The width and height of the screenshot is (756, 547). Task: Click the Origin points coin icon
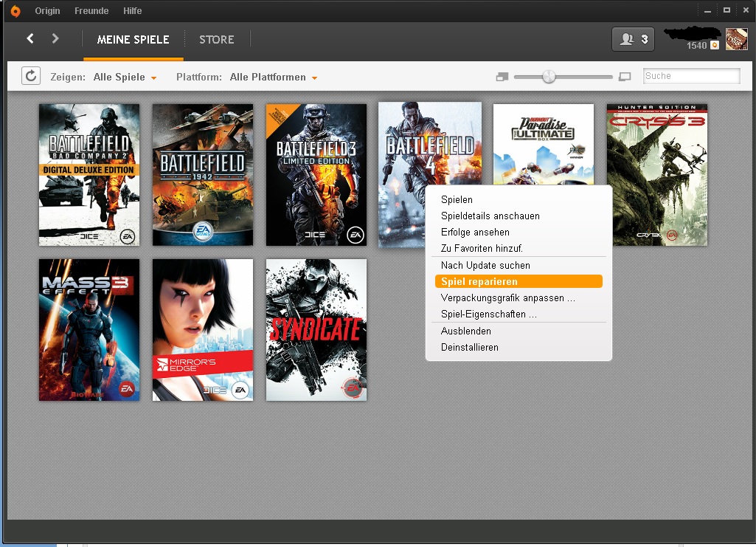[x=715, y=45]
